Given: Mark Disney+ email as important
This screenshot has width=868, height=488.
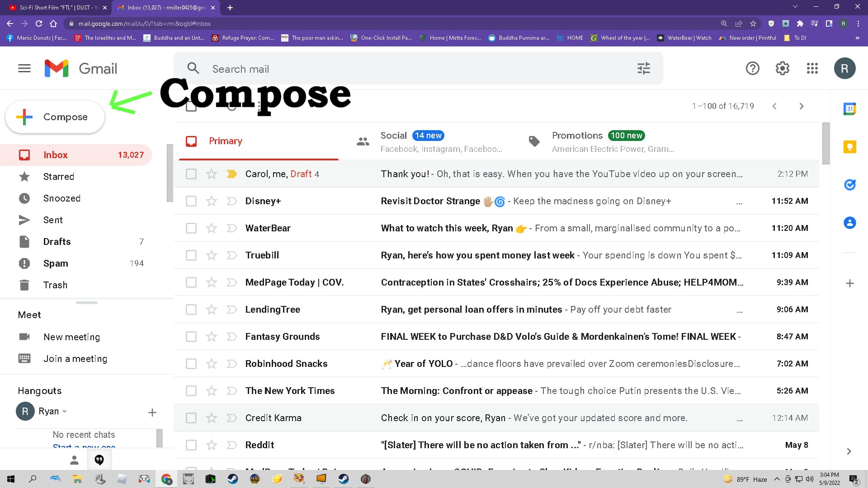Looking at the screenshot, I should [x=231, y=201].
